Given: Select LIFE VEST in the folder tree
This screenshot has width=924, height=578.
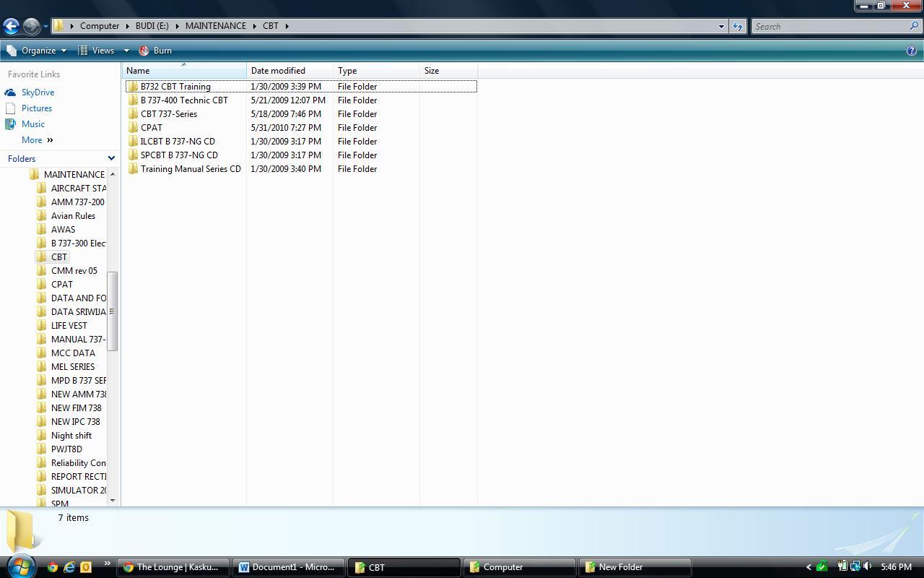Looking at the screenshot, I should click(x=69, y=326).
